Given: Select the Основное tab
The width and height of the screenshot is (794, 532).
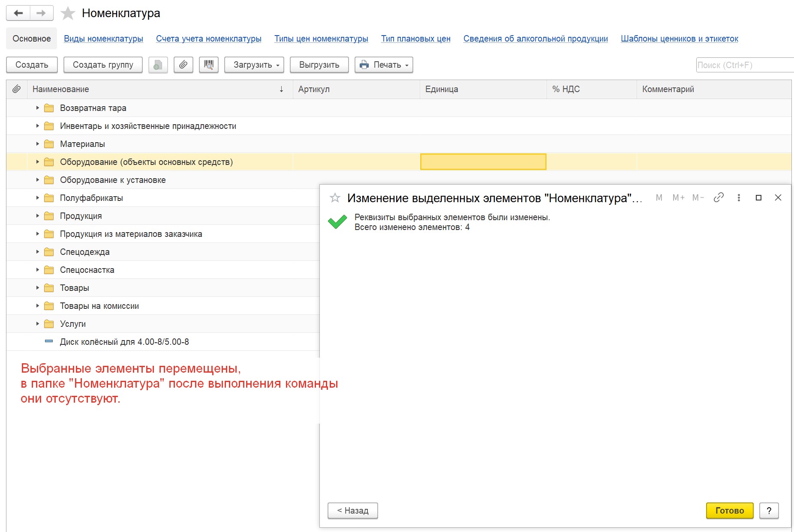Looking at the screenshot, I should (x=32, y=39).
